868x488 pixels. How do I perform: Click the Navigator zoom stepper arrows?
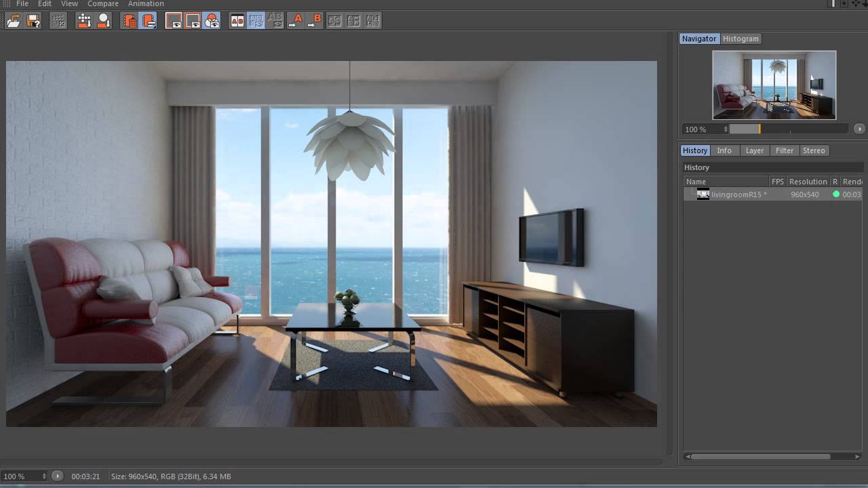tap(726, 129)
